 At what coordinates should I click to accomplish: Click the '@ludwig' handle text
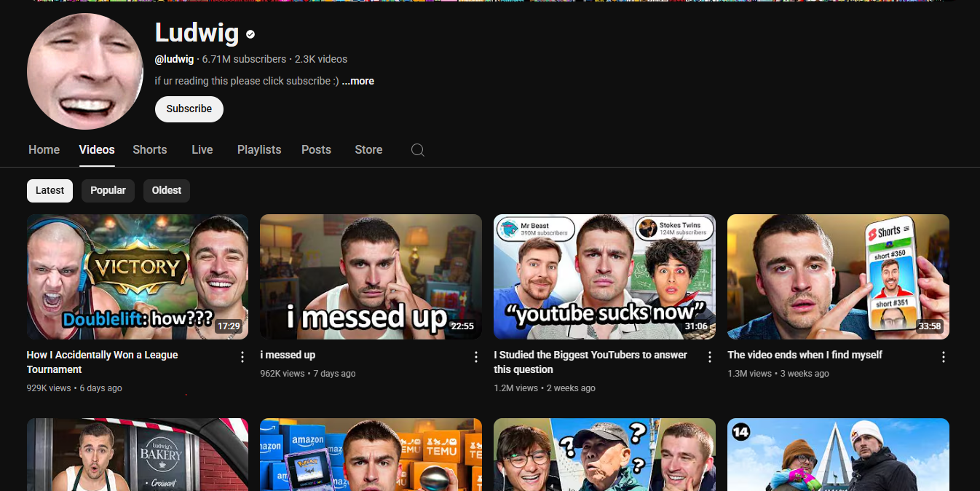click(174, 59)
